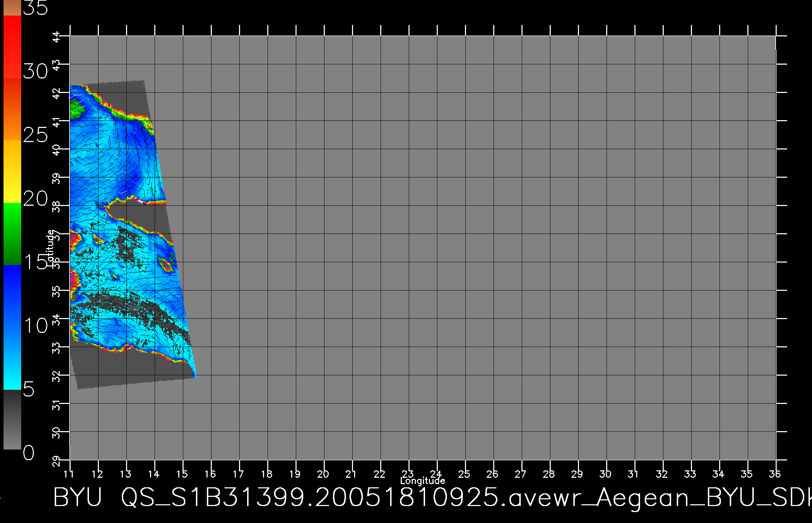The image size is (812, 523).
Task: Click the colorbar scale value 35
Action: (35, 7)
